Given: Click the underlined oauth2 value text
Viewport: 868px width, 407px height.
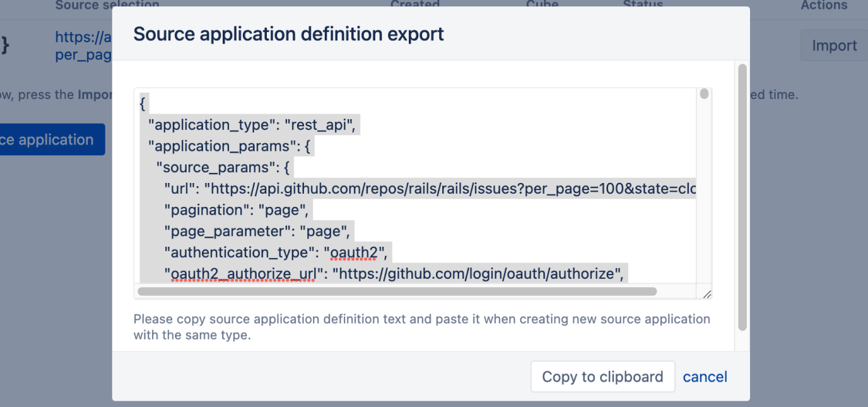Looking at the screenshot, I should click(x=354, y=252).
